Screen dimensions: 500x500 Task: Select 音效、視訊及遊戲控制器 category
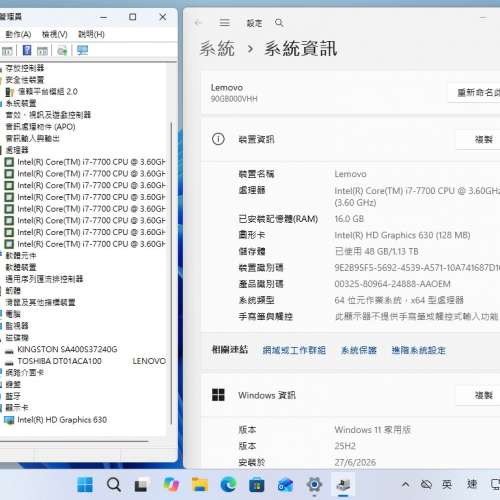(48, 115)
